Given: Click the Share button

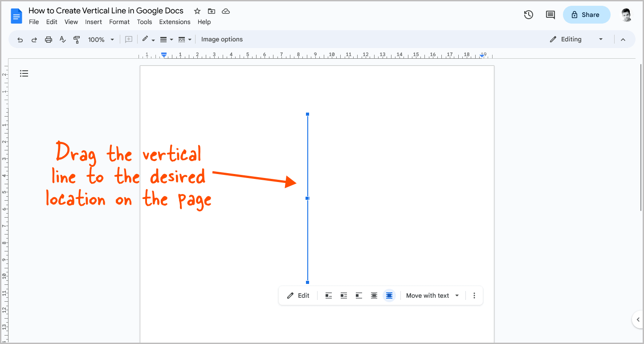Looking at the screenshot, I should (586, 15).
